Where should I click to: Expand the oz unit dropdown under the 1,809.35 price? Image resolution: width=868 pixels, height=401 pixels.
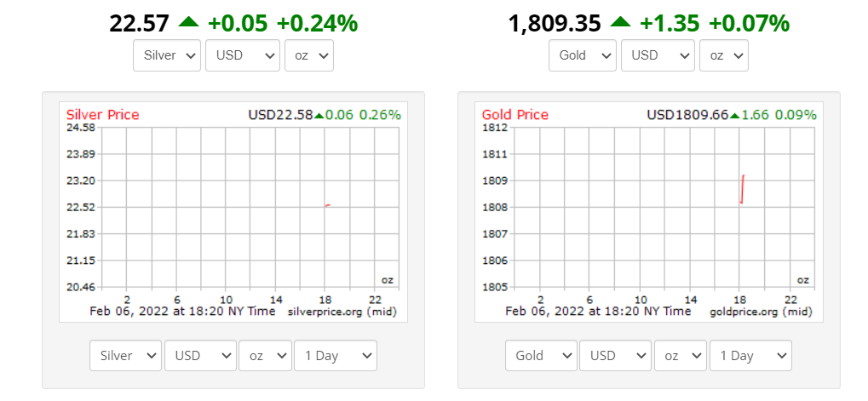724,55
